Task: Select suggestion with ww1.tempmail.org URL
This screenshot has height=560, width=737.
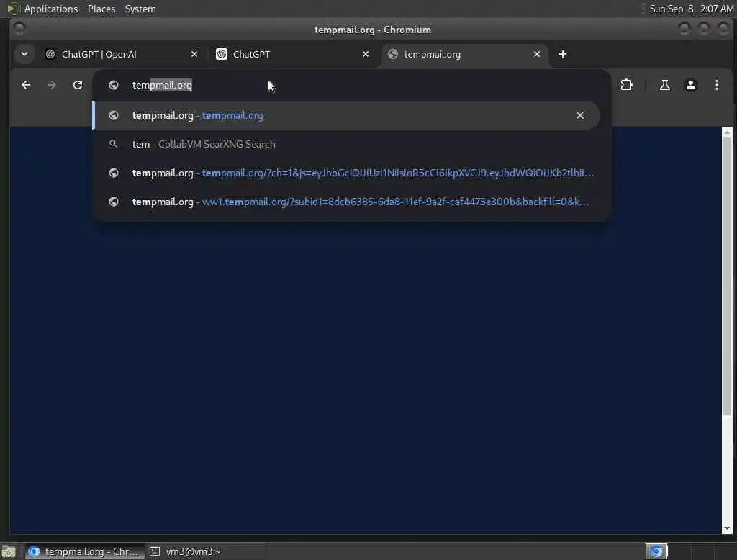Action: (x=346, y=202)
